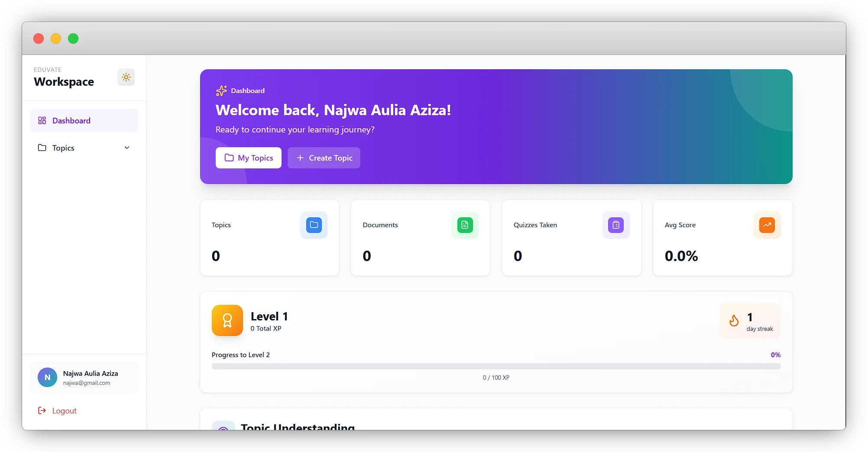Viewport: 868px width, 452px height.
Task: Click the user avatar with letter N
Action: coord(48,378)
